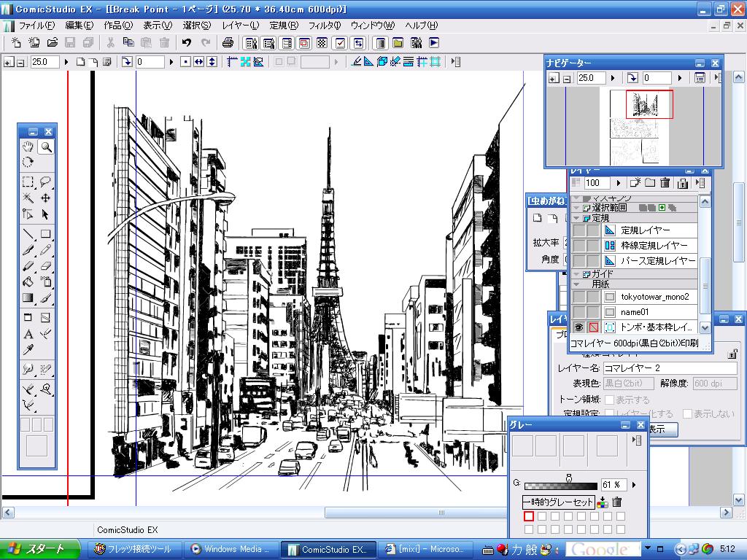The image size is (747, 560).
Task: Select the Rotate canvas tool
Action: point(28,163)
